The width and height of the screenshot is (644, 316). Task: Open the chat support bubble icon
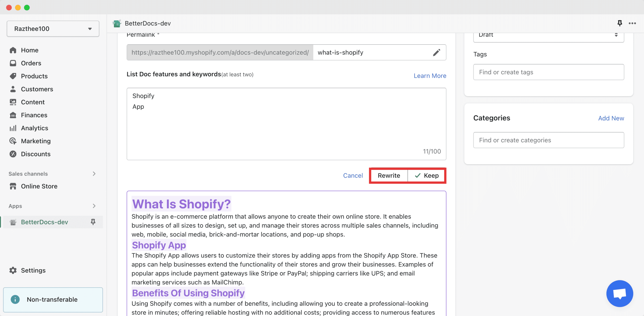(620, 293)
